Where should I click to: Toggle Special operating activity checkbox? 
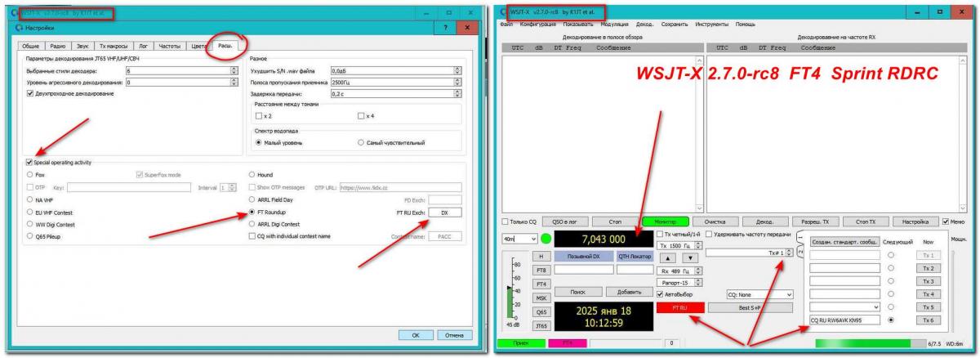click(30, 162)
